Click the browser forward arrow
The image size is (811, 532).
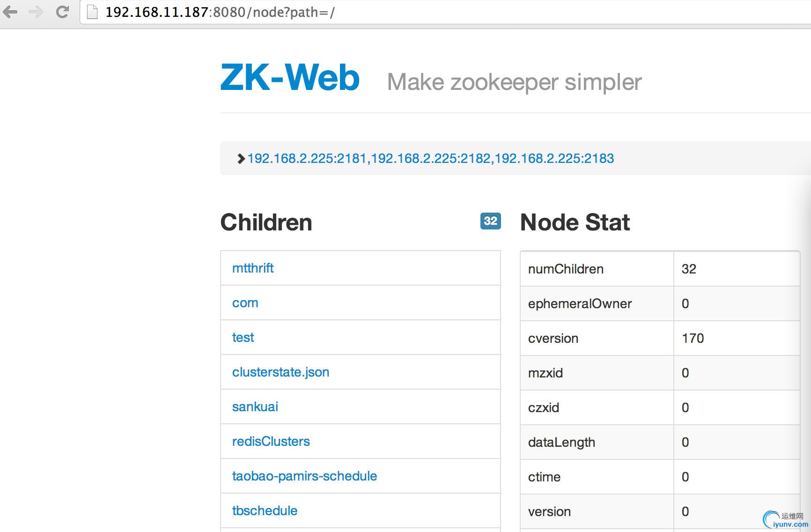[36, 12]
